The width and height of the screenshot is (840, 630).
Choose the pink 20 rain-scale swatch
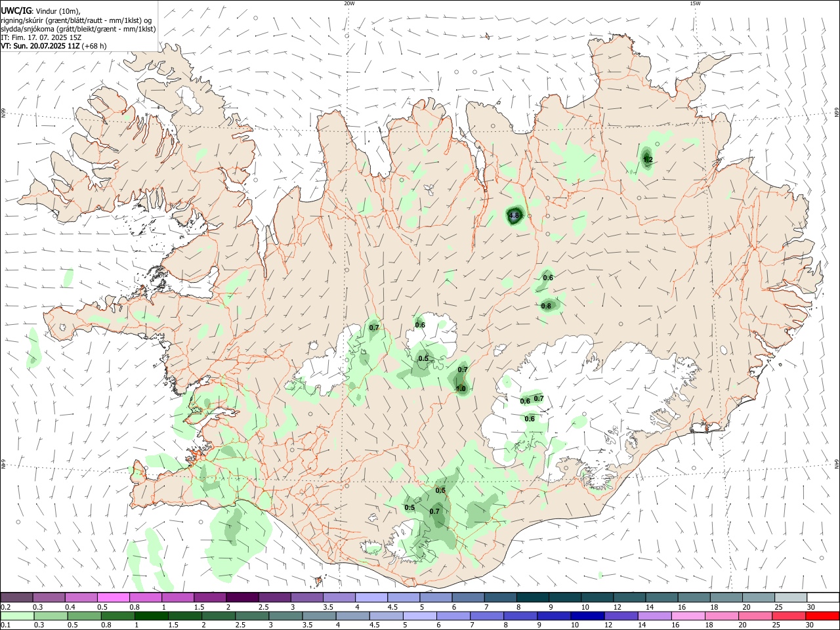click(x=754, y=616)
